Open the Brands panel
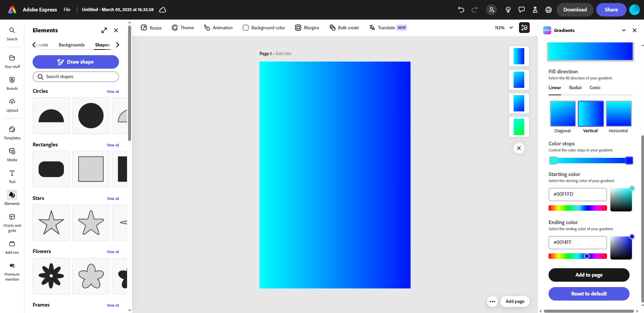Viewport: 644px width, 313px height. pyautogui.click(x=12, y=83)
